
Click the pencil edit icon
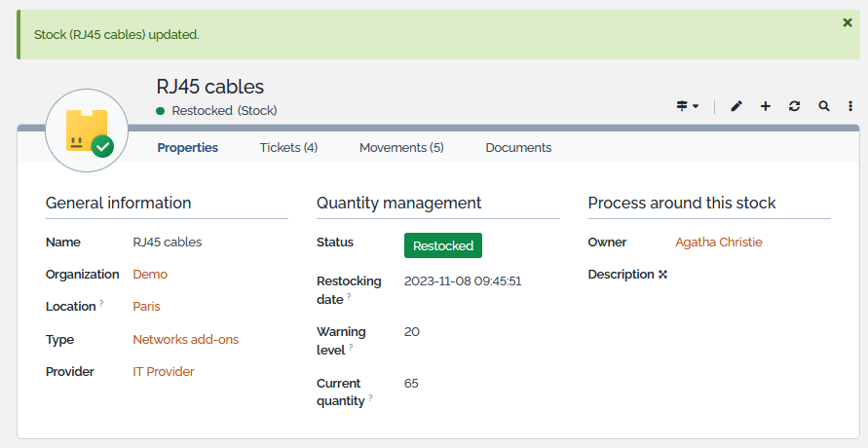tap(736, 106)
